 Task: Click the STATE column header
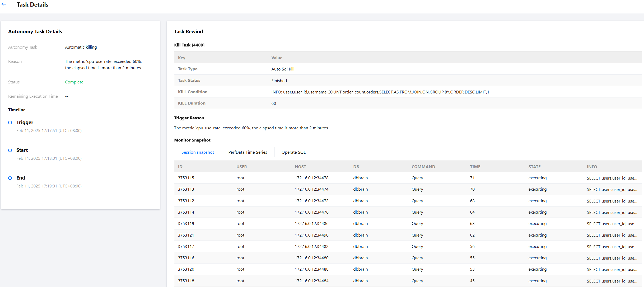pyautogui.click(x=534, y=167)
